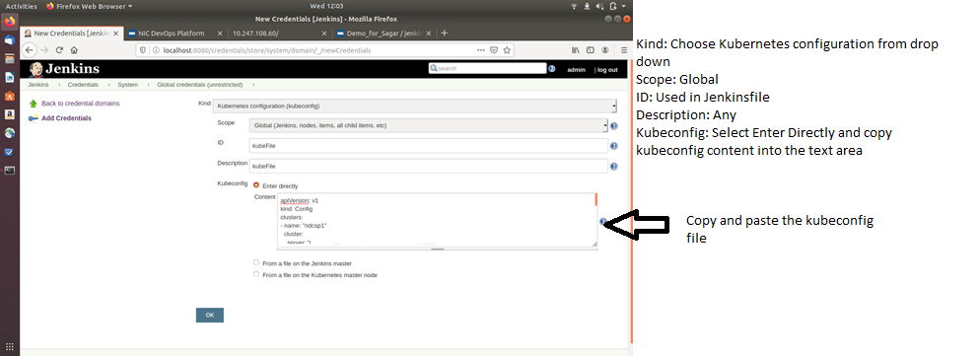980x356 pixels.
Task: Open the Files manager from the dock
Action: click(x=10, y=59)
